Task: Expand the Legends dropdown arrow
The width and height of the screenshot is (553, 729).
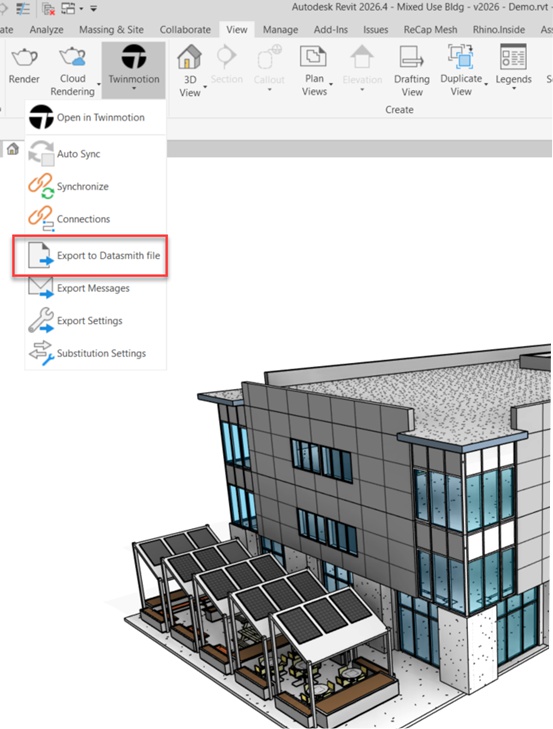Action: 514,88
